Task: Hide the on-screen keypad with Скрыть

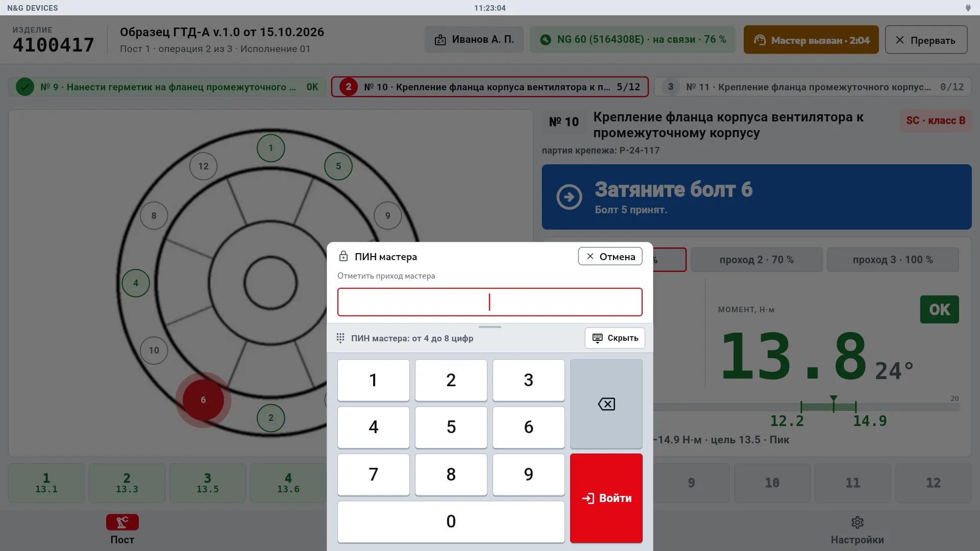Action: [x=615, y=338]
